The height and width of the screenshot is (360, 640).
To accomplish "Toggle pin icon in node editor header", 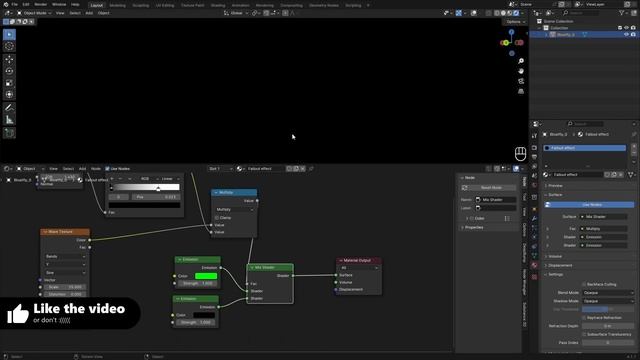I will [x=311, y=169].
